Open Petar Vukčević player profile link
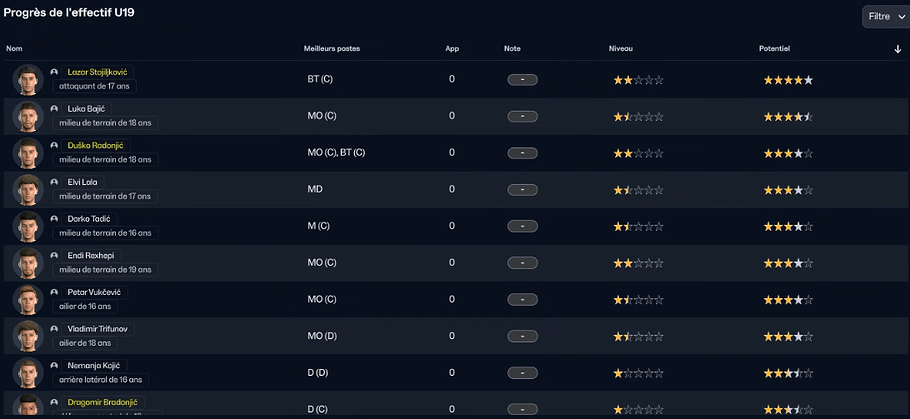 tap(94, 292)
